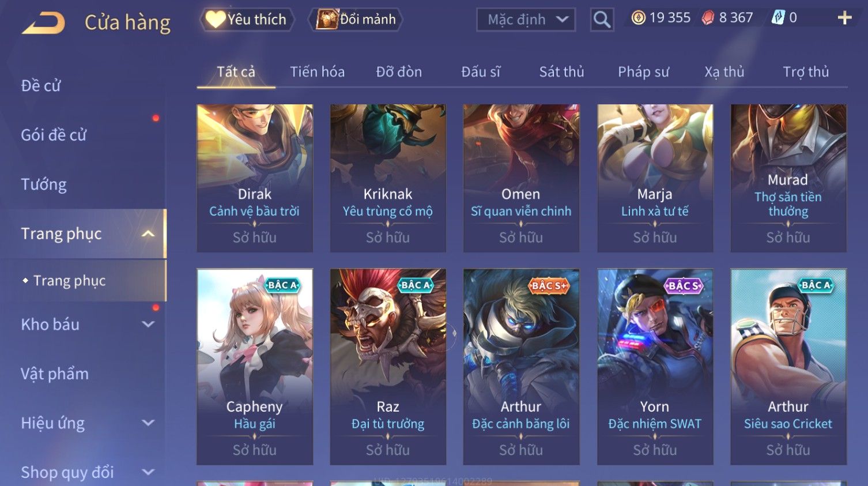Open the search magnifier icon
This screenshot has width=868, height=486.
602,20
